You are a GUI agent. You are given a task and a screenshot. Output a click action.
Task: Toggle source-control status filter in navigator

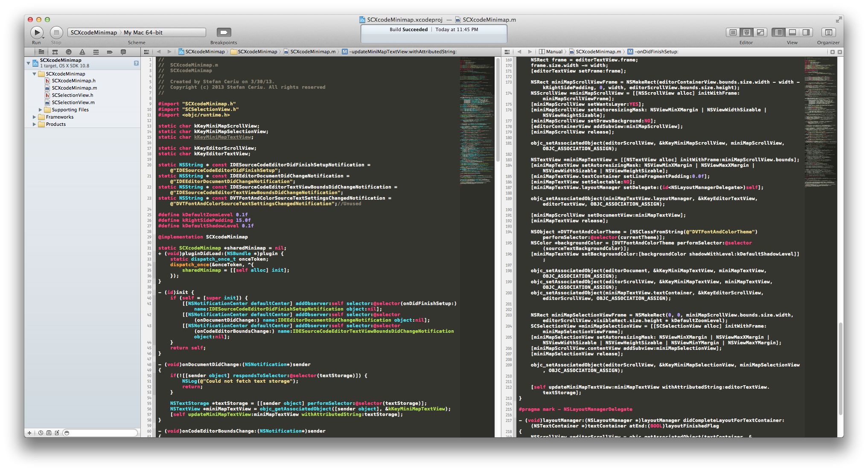click(49, 433)
